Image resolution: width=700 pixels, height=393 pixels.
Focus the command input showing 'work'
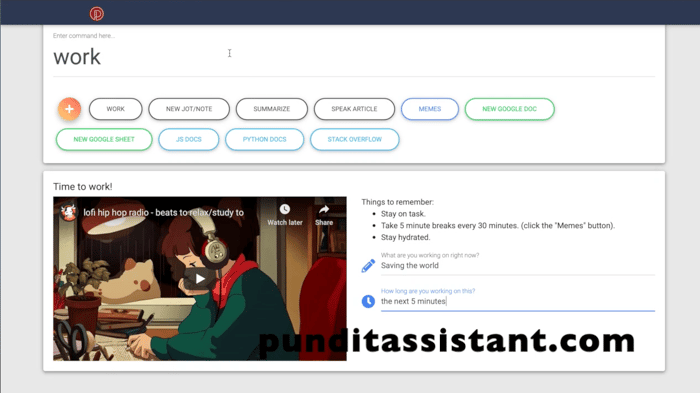(x=354, y=57)
